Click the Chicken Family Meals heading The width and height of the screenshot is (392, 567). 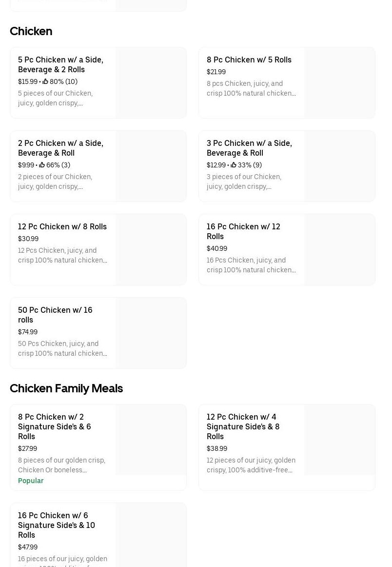coord(66,388)
